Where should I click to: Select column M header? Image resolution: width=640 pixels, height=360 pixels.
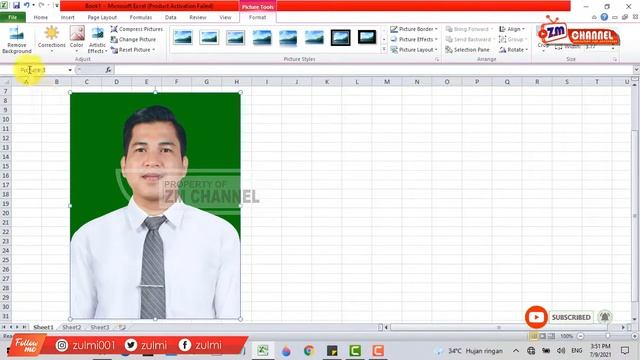[387, 82]
